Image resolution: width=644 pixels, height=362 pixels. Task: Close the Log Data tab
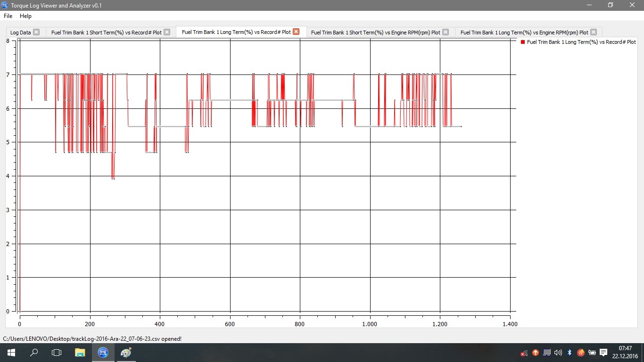[x=36, y=32]
